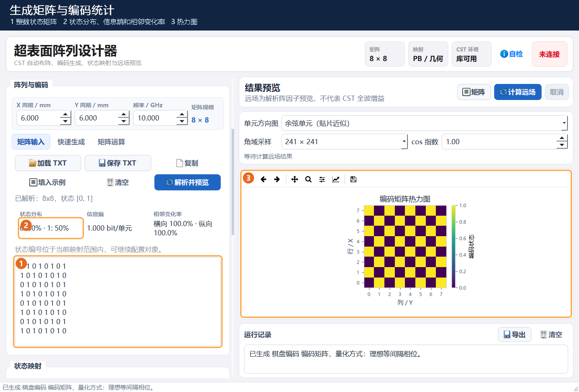Click 填入示例 to fill example
This screenshot has width=579, height=392.
[48, 182]
